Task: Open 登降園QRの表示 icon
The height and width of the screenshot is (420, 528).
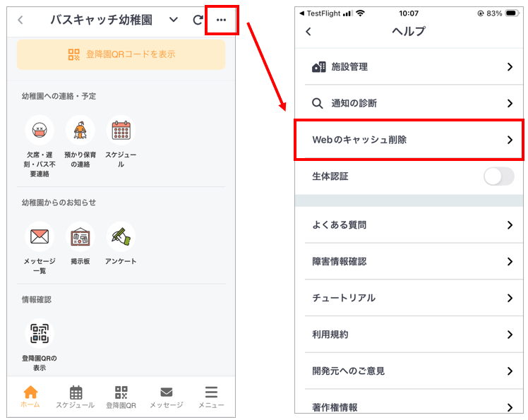Action: 40,333
